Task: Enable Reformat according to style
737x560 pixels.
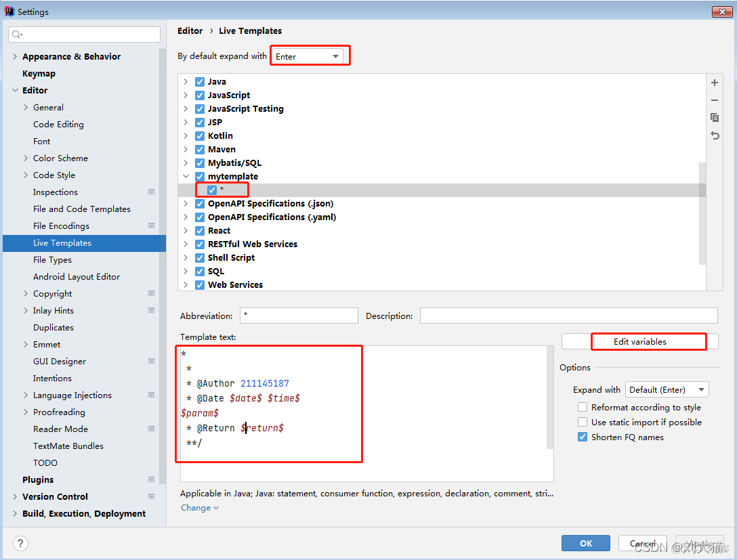Action: point(583,408)
